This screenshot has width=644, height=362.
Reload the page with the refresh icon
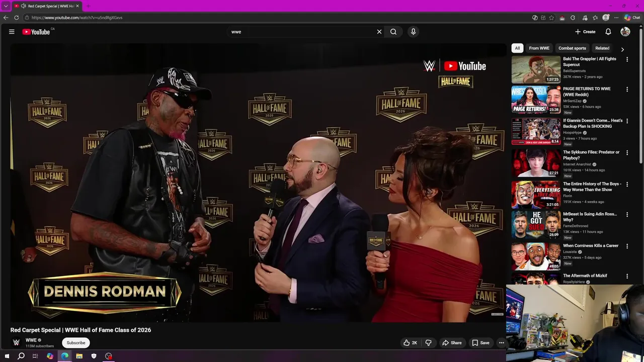point(17,18)
